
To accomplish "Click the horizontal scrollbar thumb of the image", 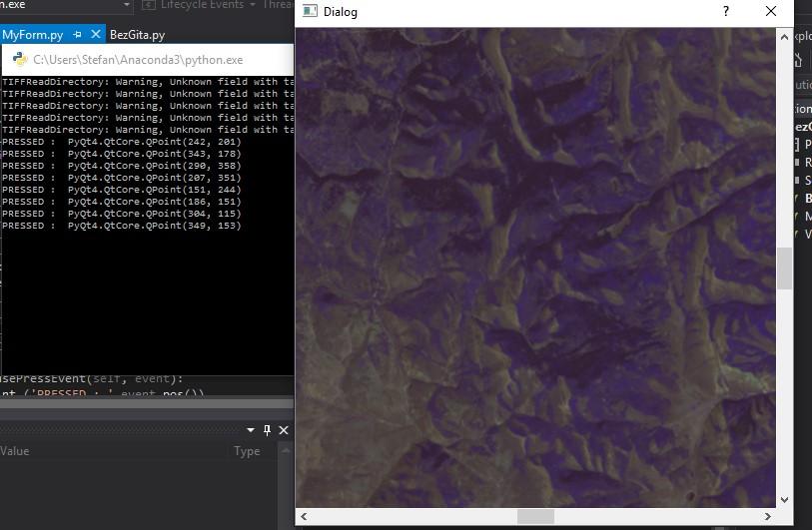I will [x=535, y=516].
